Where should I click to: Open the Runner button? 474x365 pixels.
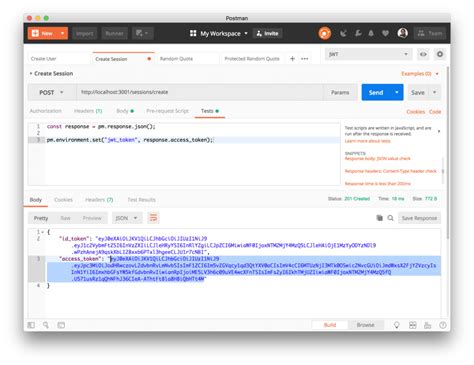(x=114, y=33)
